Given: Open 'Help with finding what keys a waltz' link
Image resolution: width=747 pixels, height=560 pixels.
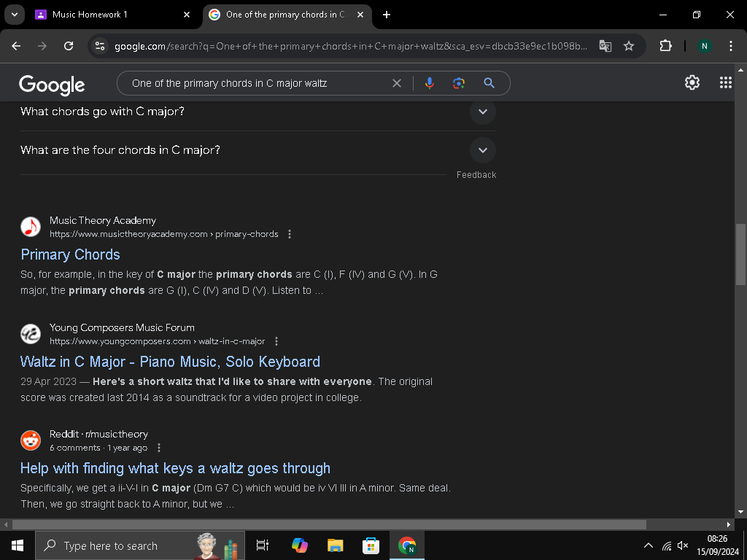Looking at the screenshot, I should coord(175,468).
